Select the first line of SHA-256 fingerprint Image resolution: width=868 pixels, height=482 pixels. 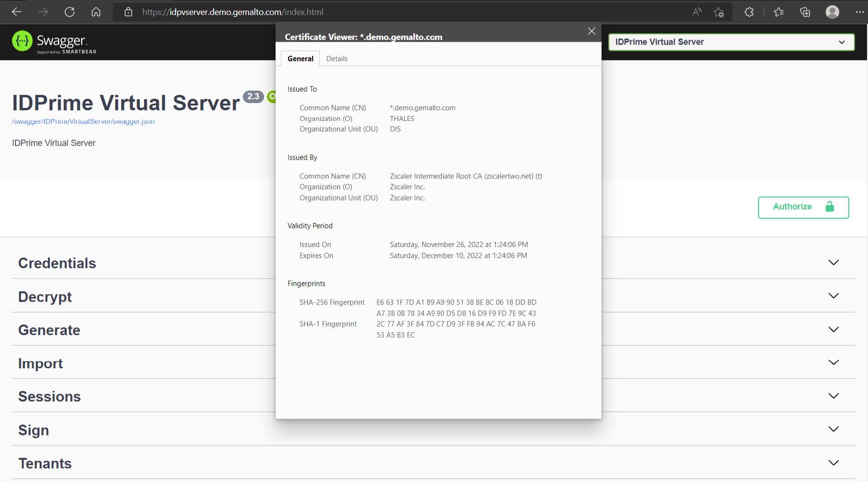tap(456, 302)
